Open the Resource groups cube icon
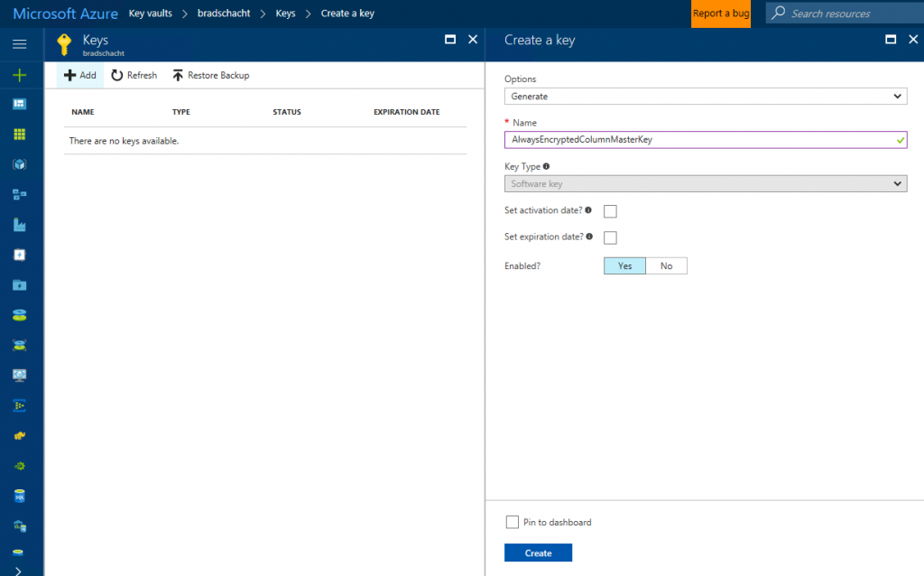924x576 pixels. pyautogui.click(x=20, y=164)
